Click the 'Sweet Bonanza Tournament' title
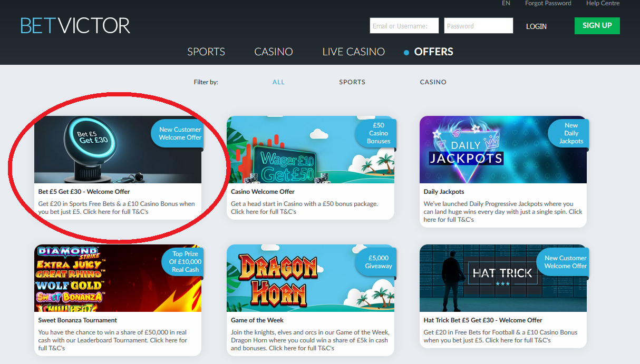Viewport: 640px width, 364px height. click(x=77, y=320)
